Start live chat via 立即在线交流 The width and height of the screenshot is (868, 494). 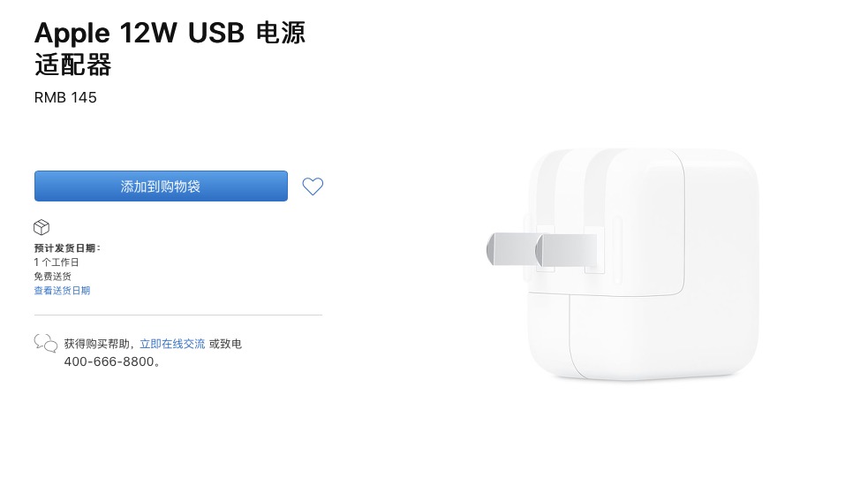coord(172,344)
